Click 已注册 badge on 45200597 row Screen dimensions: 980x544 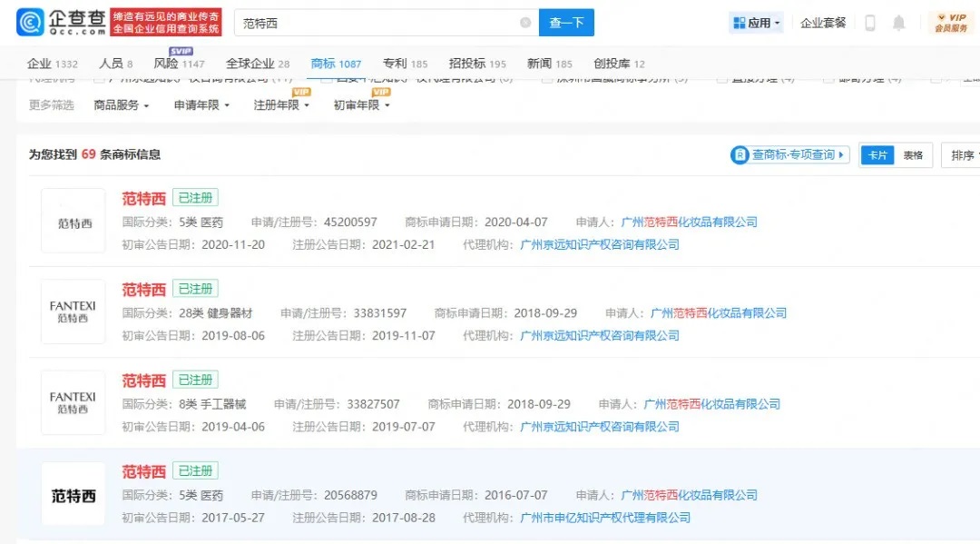pyautogui.click(x=195, y=198)
